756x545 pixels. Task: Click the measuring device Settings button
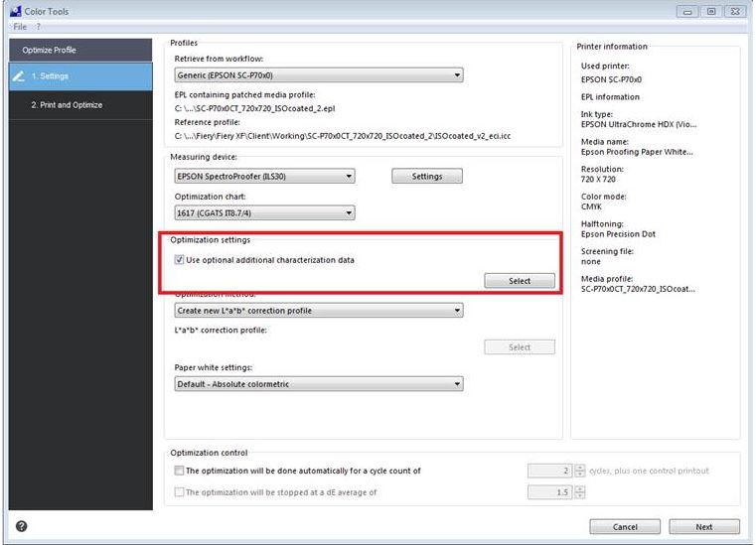click(x=426, y=177)
